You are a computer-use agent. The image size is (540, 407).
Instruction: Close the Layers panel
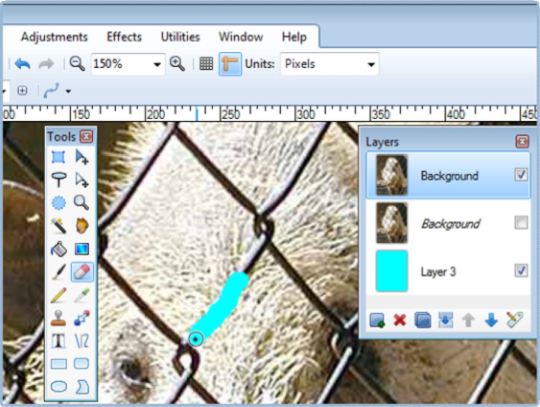pos(522,141)
